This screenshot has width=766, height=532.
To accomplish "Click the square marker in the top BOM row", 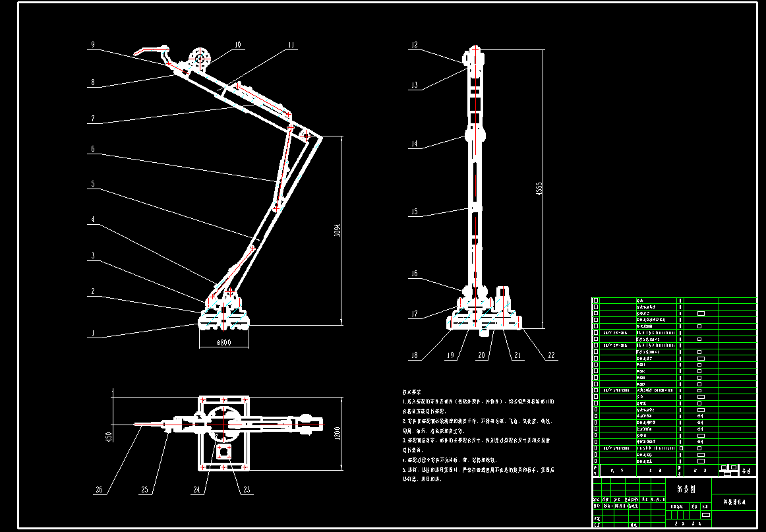I will (x=595, y=300).
